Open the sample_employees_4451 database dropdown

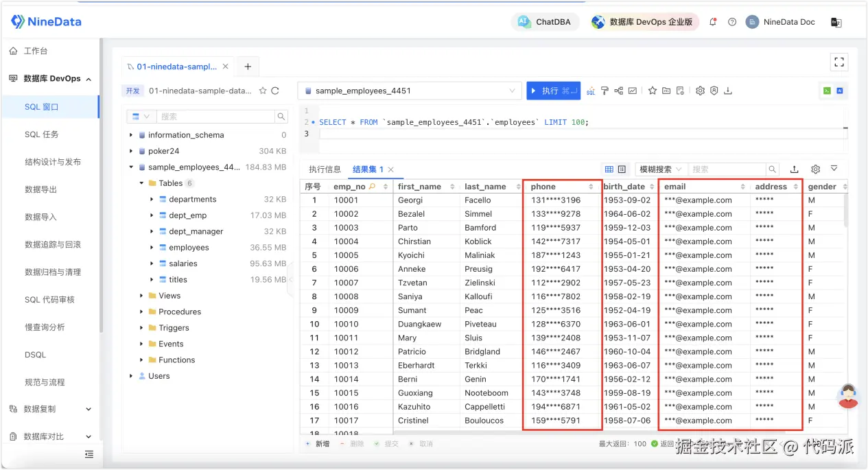pyautogui.click(x=410, y=91)
